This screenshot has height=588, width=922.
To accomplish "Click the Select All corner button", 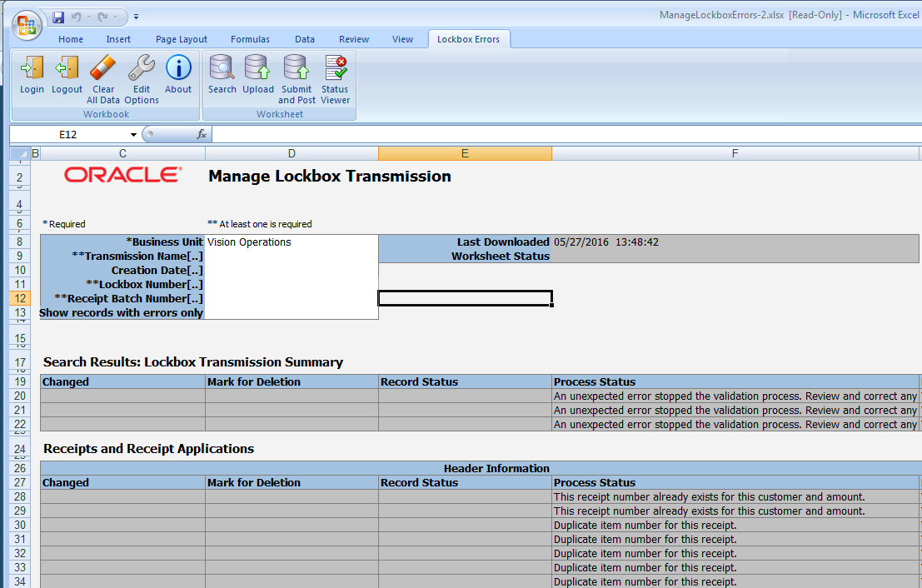I will point(20,153).
